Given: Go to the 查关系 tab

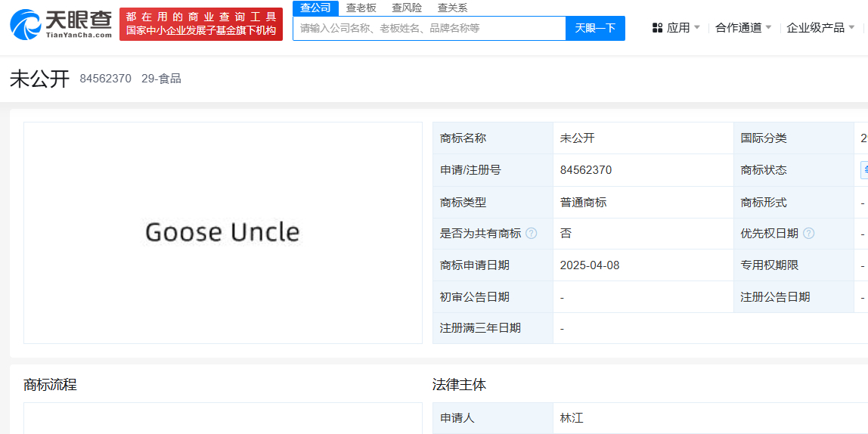Looking at the screenshot, I should click(x=452, y=8).
